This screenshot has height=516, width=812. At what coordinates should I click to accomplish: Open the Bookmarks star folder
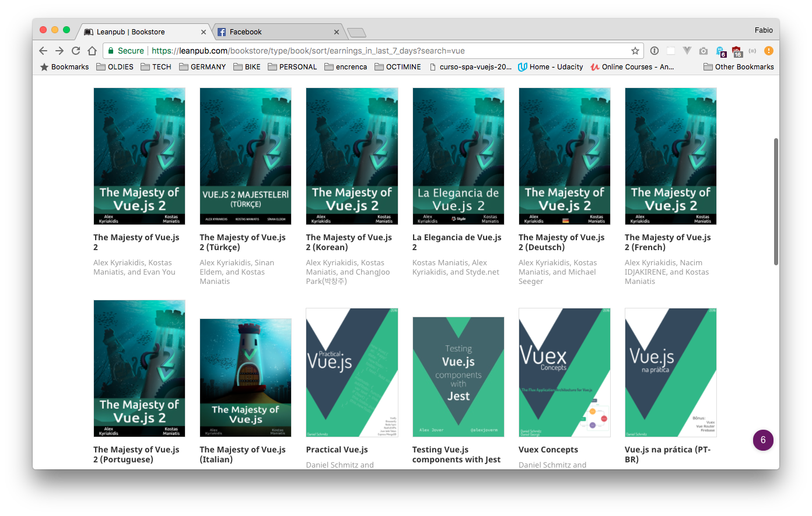pyautogui.click(x=64, y=67)
